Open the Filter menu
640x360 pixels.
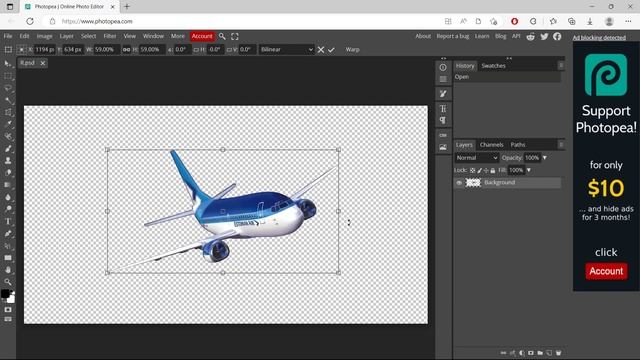coord(110,36)
